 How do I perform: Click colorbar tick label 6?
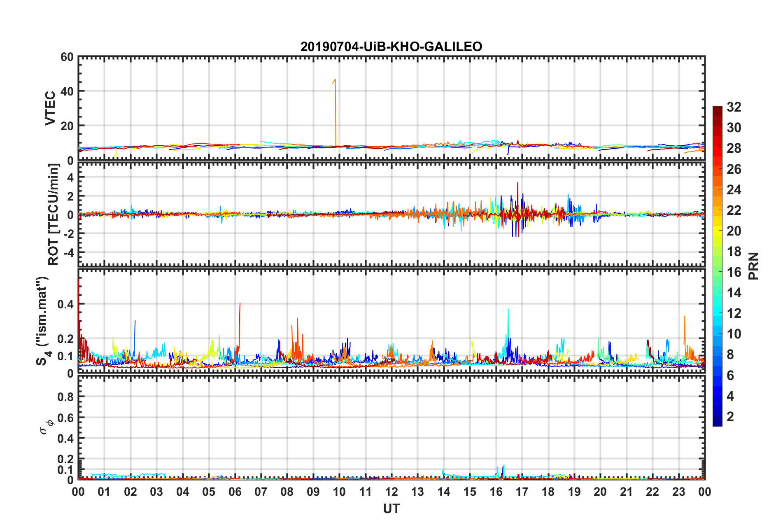tap(730, 375)
